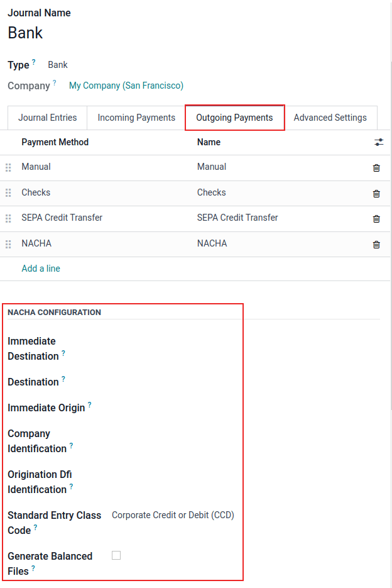Image resolution: width=392 pixels, height=588 pixels.
Task: Delete the NACHA payment method
Action: [x=376, y=244]
